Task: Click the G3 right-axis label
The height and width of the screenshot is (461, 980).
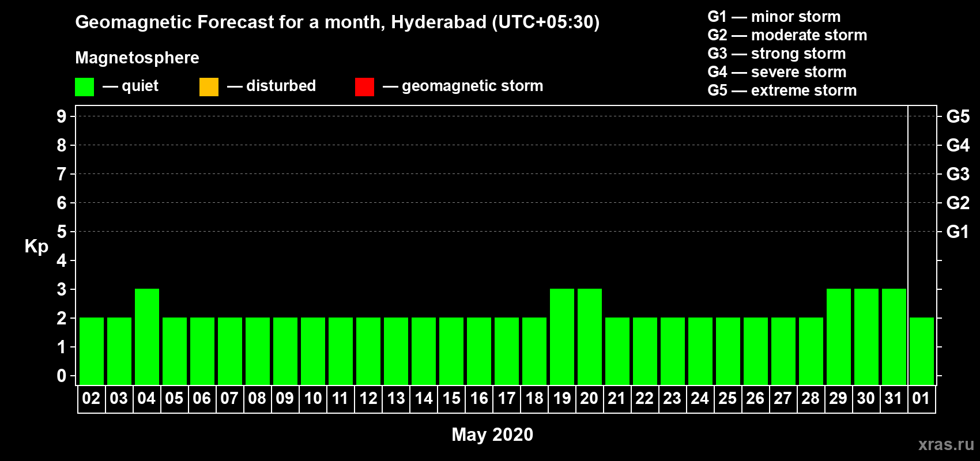Action: coord(958,174)
